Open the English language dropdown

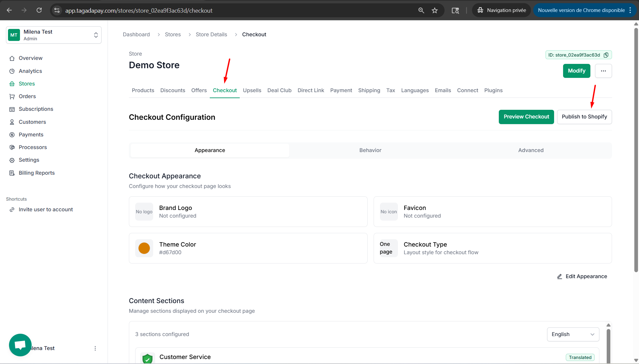573,334
